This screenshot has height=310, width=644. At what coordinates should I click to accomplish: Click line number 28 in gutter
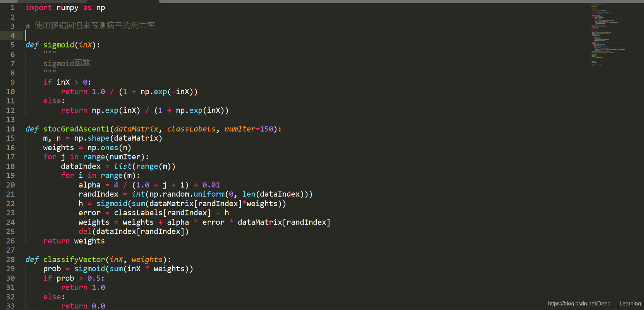(x=11, y=259)
